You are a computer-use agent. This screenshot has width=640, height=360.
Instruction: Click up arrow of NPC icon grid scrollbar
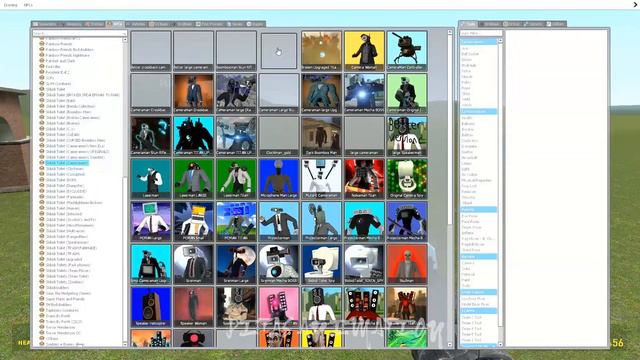(x=450, y=32)
